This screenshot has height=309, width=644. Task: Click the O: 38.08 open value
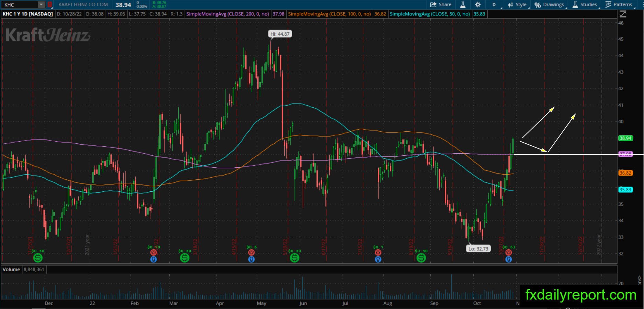[x=95, y=14]
